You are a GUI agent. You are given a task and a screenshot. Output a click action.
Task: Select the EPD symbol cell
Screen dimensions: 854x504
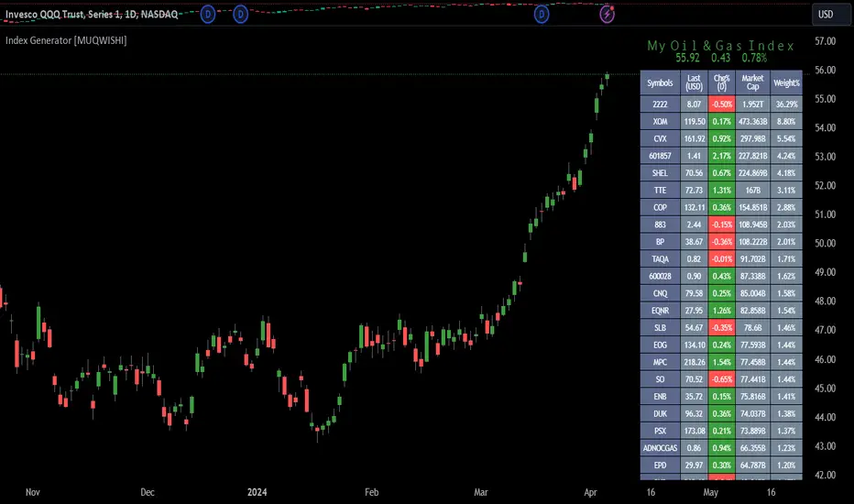click(x=660, y=465)
